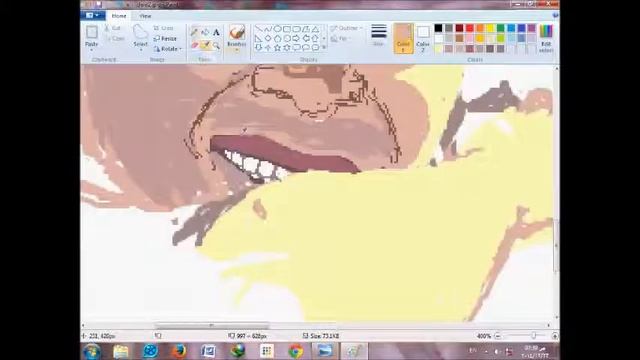Screen dimensions: 640x360
Task: Click the Resize button
Action: click(165, 38)
